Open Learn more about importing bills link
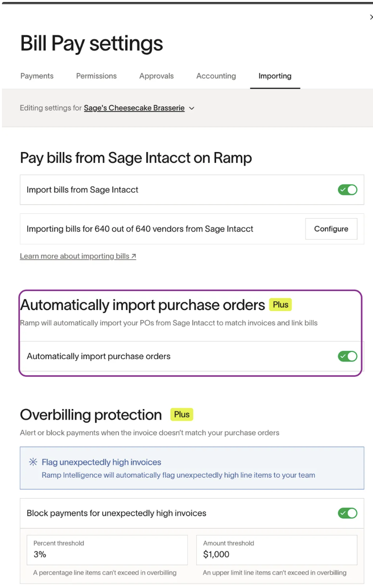The width and height of the screenshot is (373, 588). coord(78,256)
